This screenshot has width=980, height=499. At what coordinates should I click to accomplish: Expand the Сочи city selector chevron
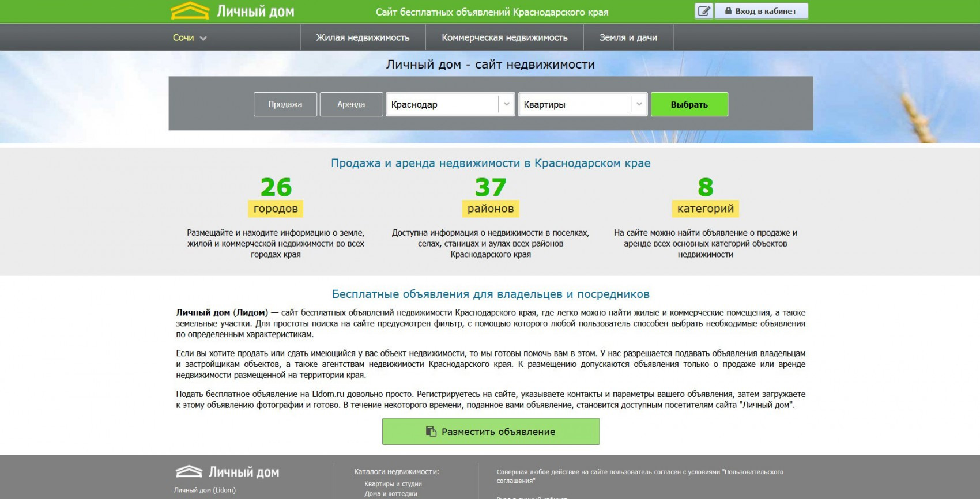coord(203,38)
